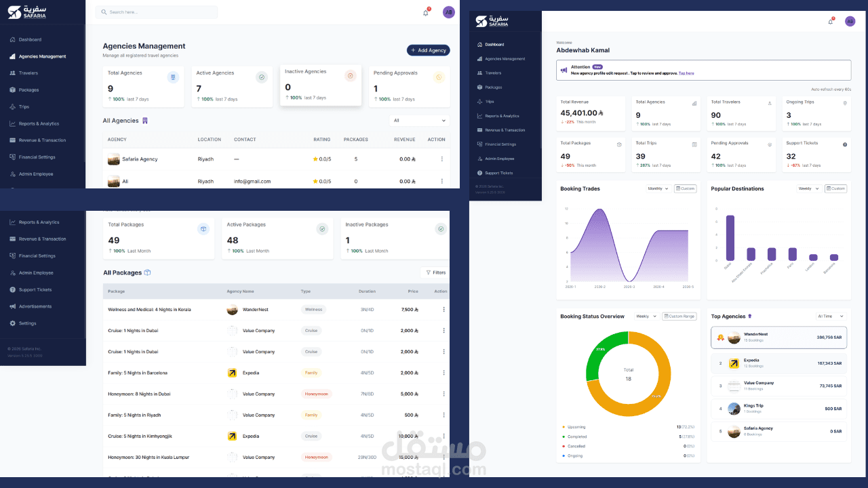The height and width of the screenshot is (488, 868).
Task: Open Monthly dropdown in Booking Trades
Action: click(658, 188)
